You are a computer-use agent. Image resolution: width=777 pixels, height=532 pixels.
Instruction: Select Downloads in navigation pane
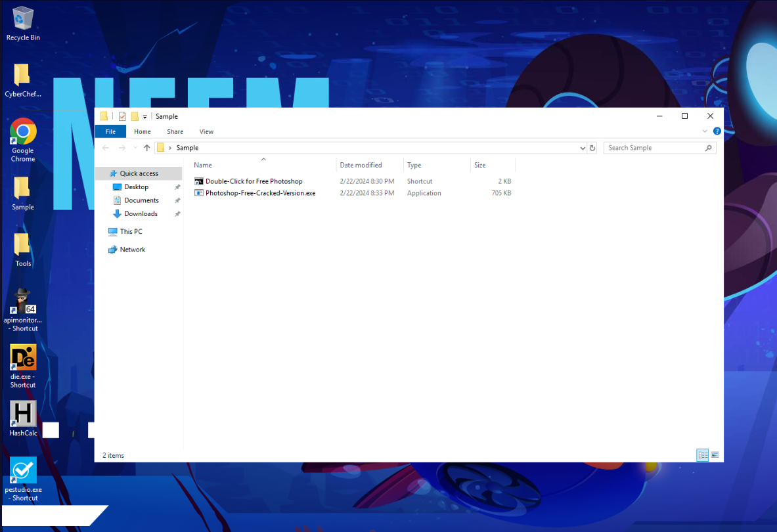[141, 213]
